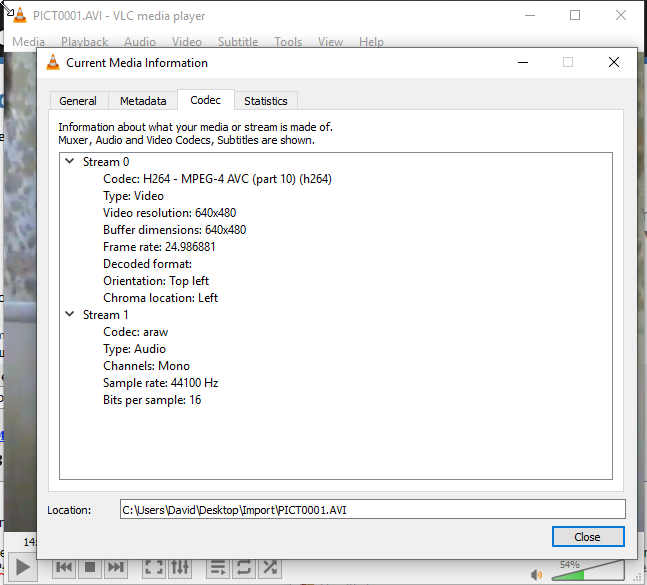
Task: Select the 'Decoded format:' row
Action: click(147, 264)
